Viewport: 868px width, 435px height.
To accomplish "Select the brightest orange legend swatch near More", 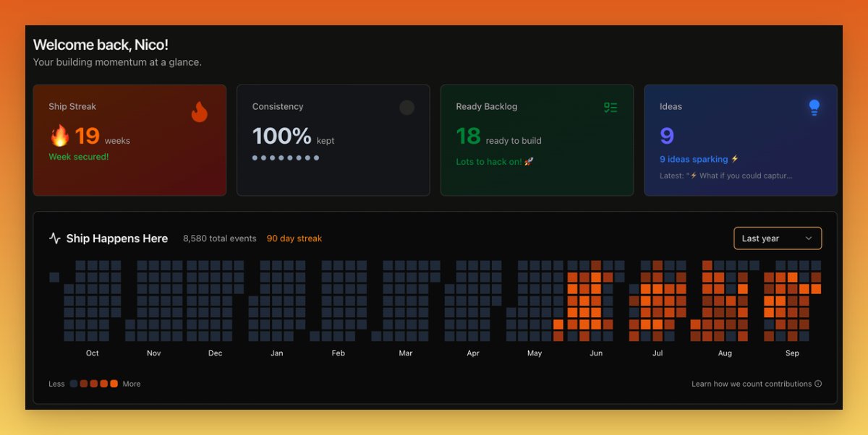I will point(114,384).
